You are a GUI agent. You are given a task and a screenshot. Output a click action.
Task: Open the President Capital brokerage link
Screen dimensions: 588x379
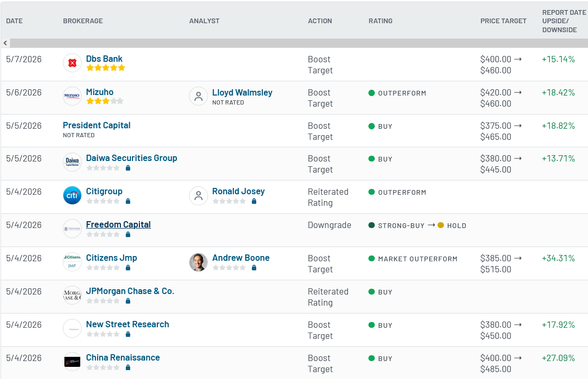(x=97, y=125)
